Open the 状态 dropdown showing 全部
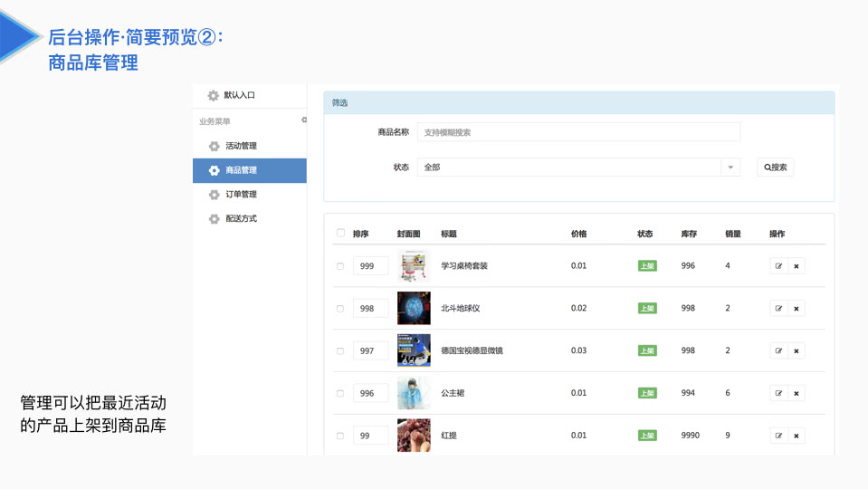Screen dimensions: 868x489 tap(578, 168)
